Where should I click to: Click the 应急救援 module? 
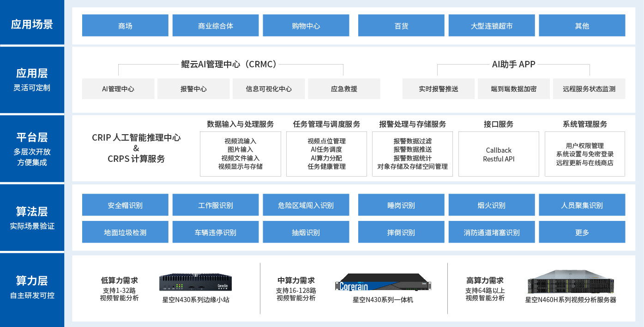343,89
